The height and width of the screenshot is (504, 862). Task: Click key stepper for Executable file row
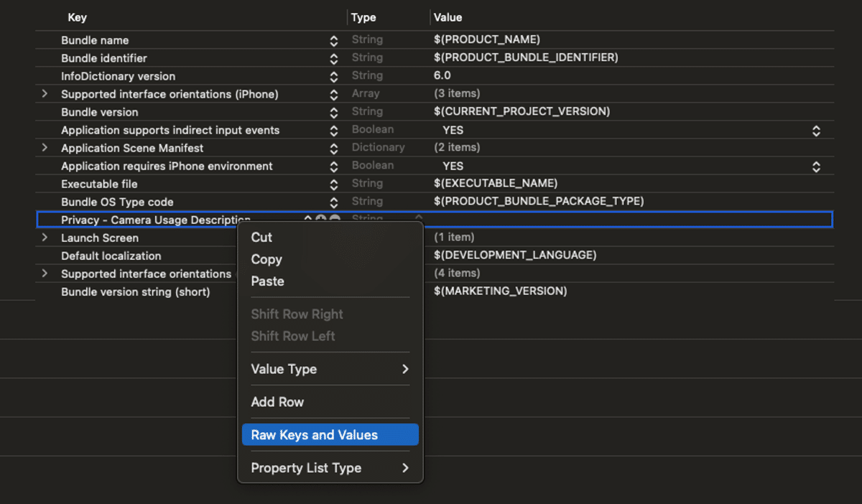point(334,184)
